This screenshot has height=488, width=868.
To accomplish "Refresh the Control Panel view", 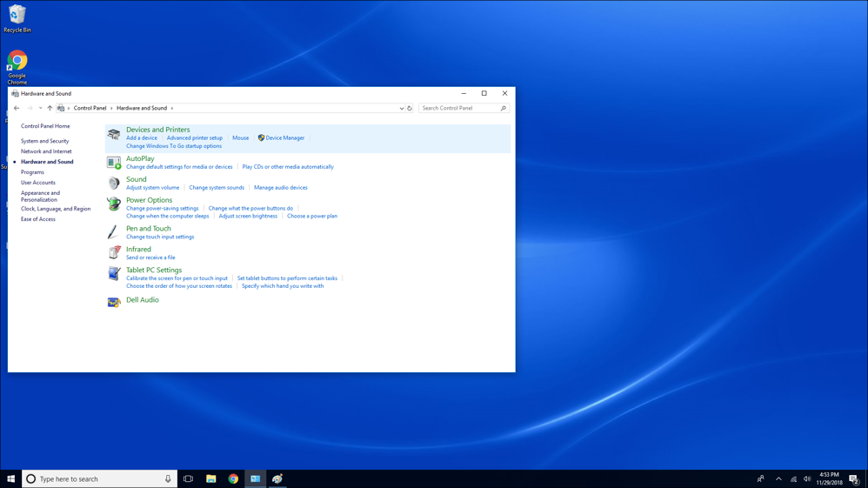I will (410, 108).
